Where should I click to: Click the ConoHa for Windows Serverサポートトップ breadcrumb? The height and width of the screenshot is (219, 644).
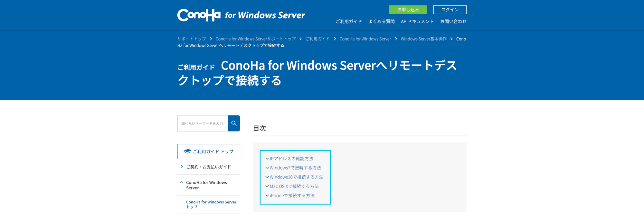pyautogui.click(x=255, y=39)
